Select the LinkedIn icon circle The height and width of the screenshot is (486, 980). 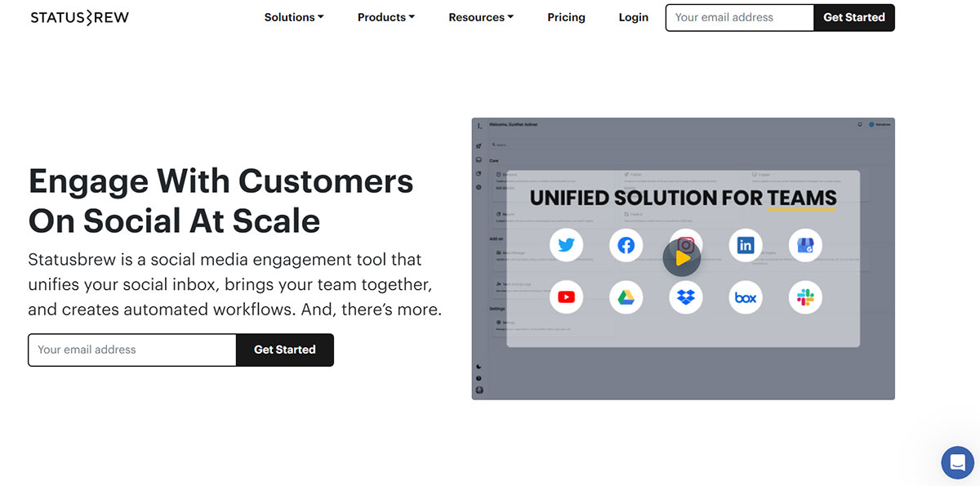tap(746, 245)
